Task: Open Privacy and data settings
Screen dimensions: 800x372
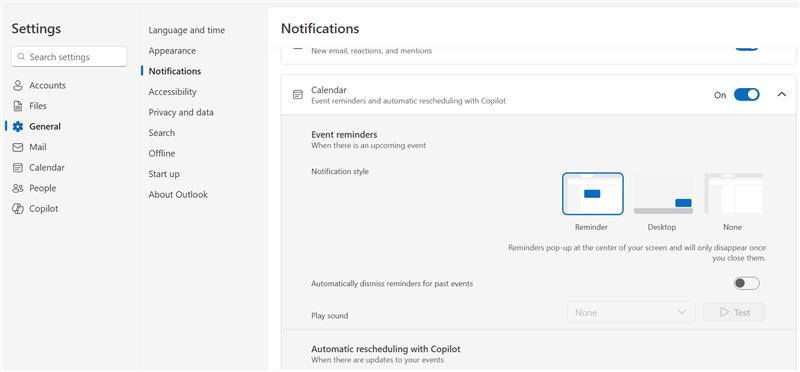Action: point(181,112)
